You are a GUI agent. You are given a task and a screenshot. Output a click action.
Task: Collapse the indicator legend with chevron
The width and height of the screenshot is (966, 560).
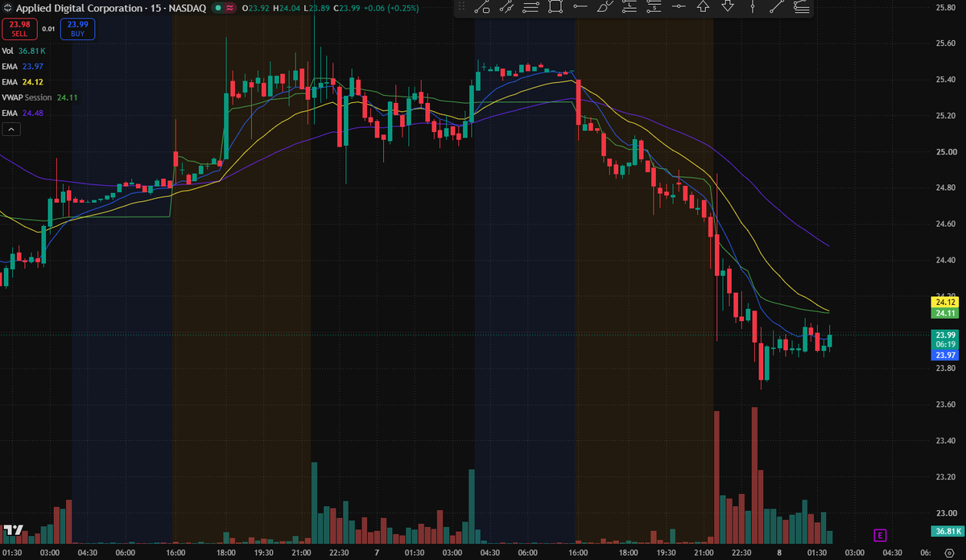[x=10, y=129]
